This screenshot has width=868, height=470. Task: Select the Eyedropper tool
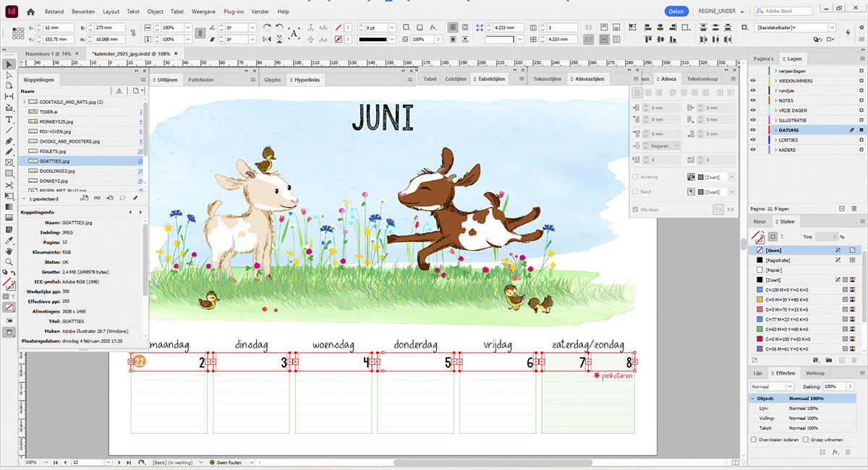click(9, 240)
